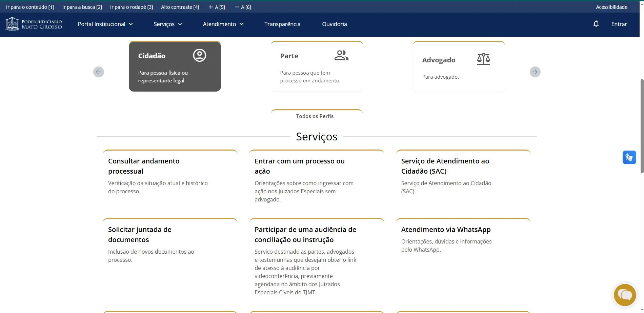644x313 pixels.
Task: Activate the sign language accessibility widget
Action: 629,157
